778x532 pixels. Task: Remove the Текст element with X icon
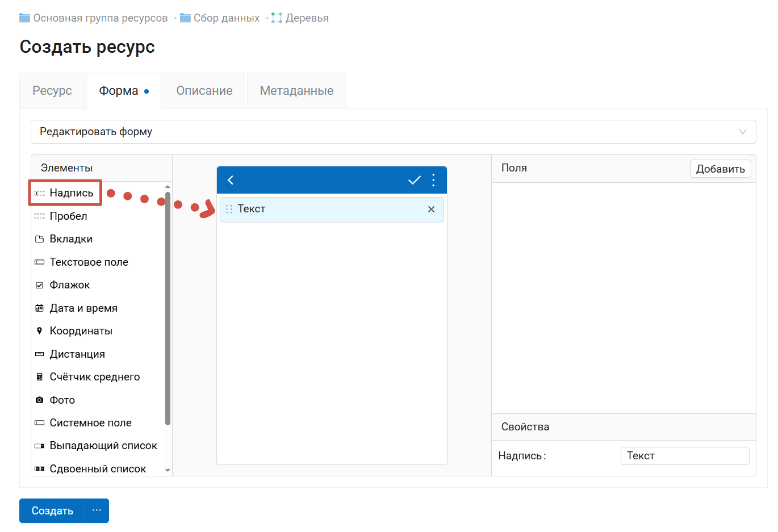(x=431, y=210)
